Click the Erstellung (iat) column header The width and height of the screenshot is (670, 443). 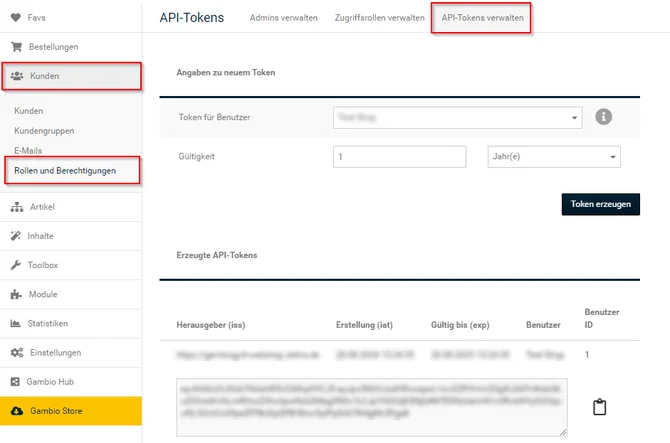click(x=364, y=325)
